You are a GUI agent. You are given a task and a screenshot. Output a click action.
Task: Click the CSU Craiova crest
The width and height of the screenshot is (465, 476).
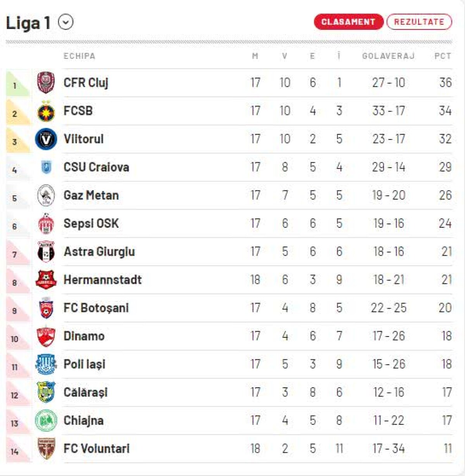(x=46, y=167)
